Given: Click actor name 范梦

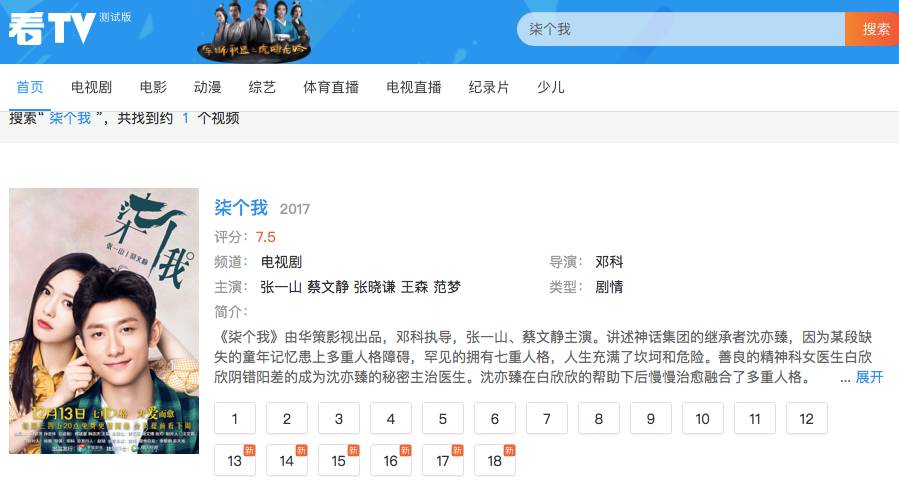Looking at the screenshot, I should point(447,287).
